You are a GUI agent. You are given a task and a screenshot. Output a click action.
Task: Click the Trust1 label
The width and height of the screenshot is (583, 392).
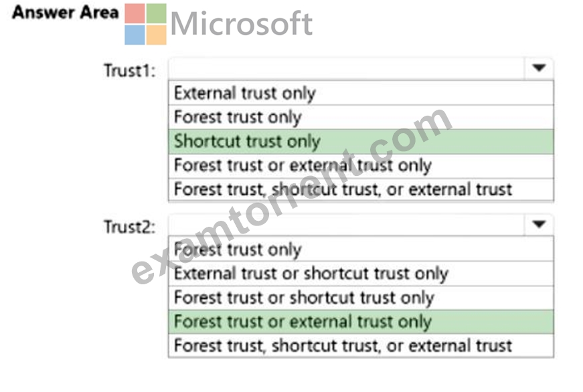tap(129, 70)
